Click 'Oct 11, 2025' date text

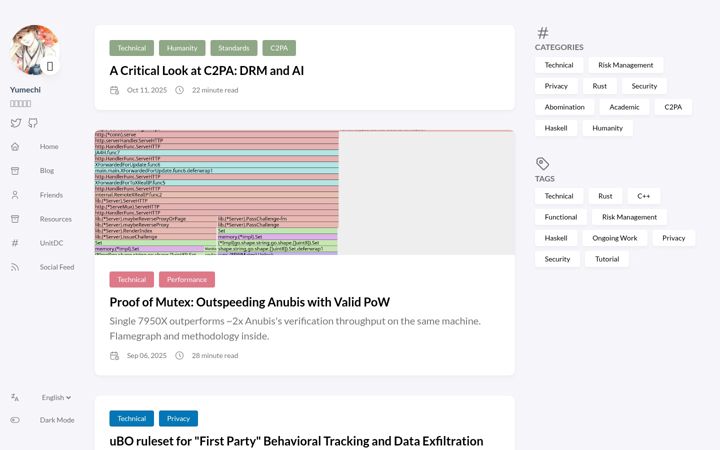click(147, 90)
